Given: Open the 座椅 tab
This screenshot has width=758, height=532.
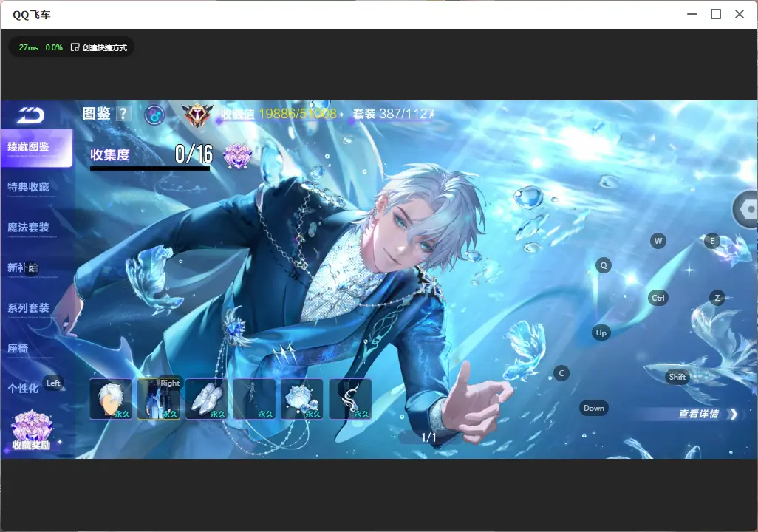Looking at the screenshot, I should (18, 348).
